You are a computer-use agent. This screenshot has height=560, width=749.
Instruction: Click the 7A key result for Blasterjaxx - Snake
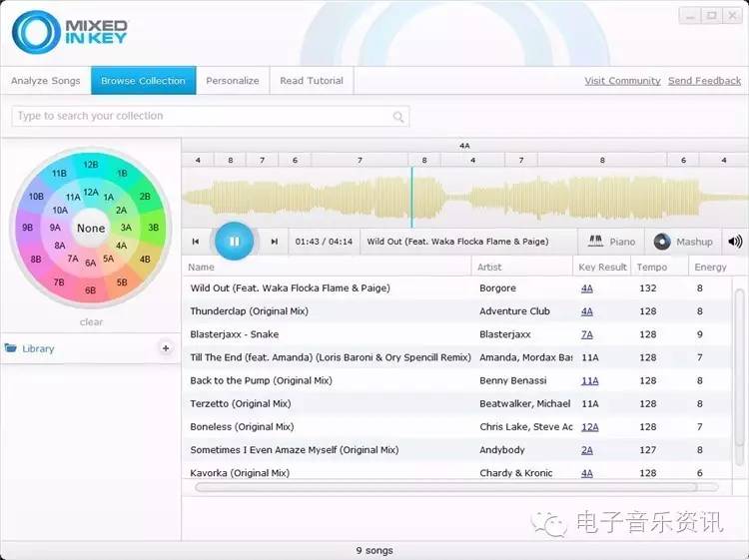[x=586, y=334]
